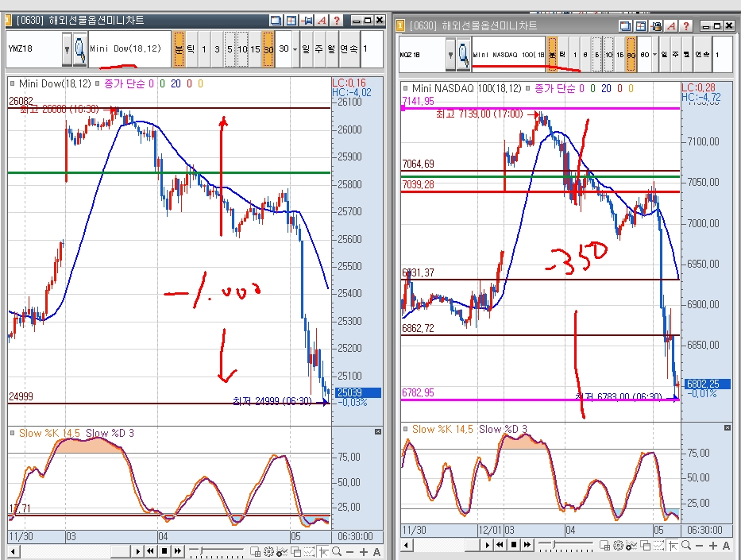Viewport: 741px width, 560px height.
Task: Toggle 분 (minute) mode in Mini NASDAQ window
Action: [x=552, y=55]
